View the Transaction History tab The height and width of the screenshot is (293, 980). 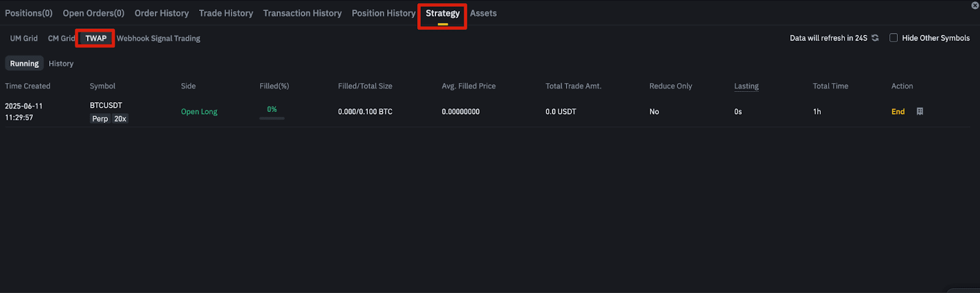click(303, 13)
